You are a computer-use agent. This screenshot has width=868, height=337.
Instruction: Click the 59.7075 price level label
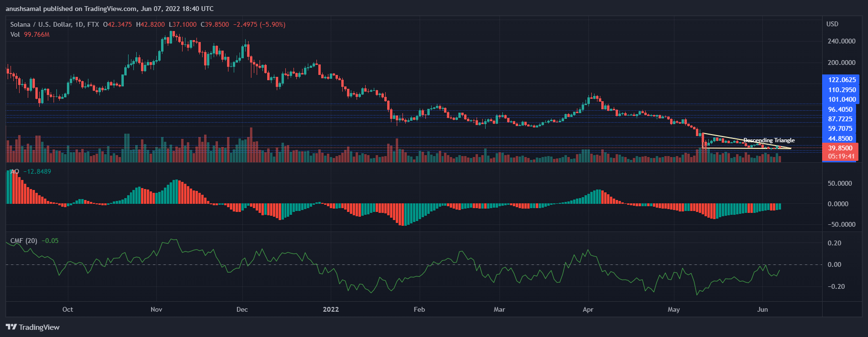[840, 128]
